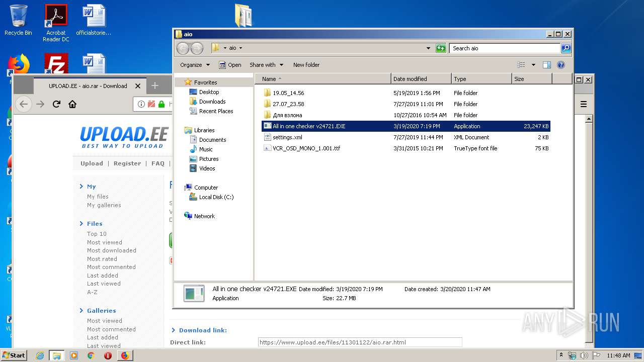Toggle the preview pane icon

547,65
